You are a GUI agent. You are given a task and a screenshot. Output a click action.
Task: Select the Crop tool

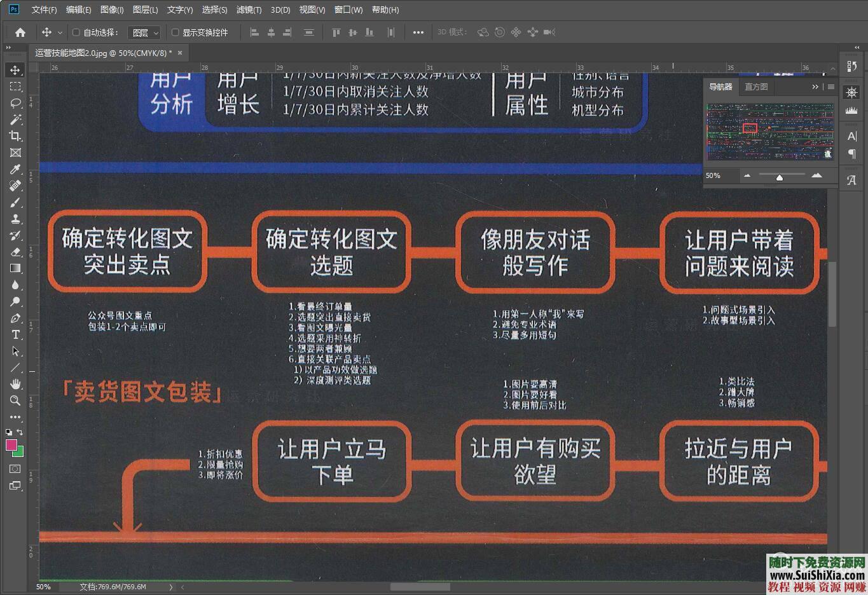click(x=15, y=136)
